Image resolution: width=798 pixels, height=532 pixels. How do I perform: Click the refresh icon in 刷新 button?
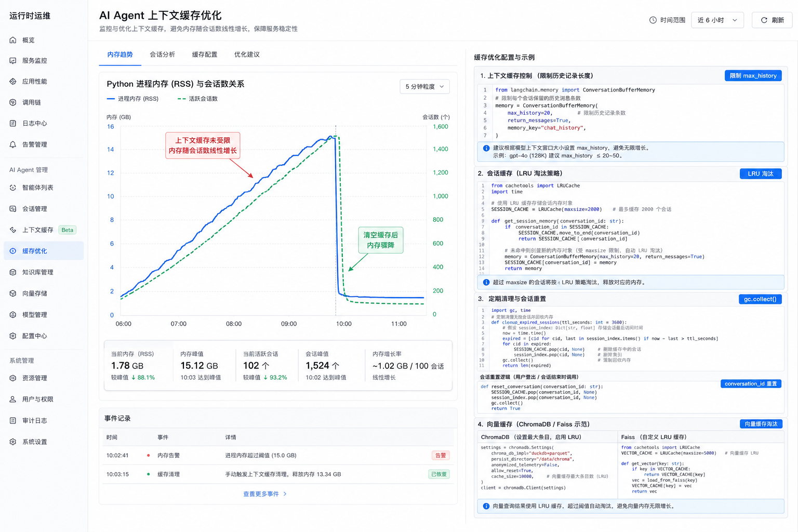(x=764, y=20)
